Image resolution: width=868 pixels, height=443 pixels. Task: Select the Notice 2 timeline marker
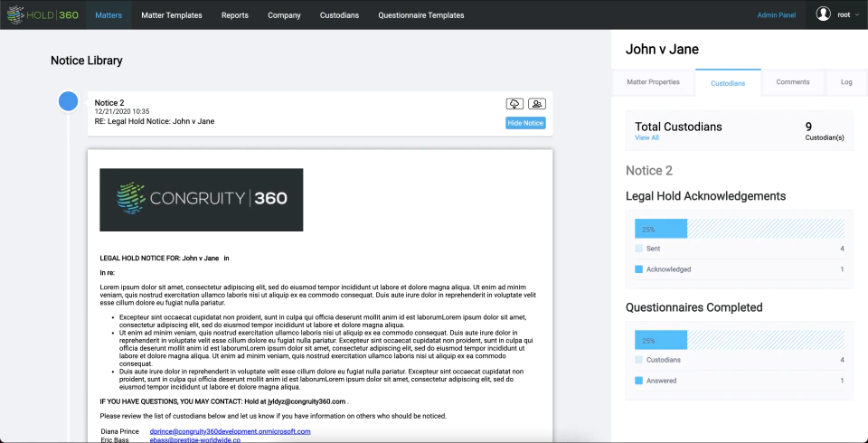coord(68,101)
